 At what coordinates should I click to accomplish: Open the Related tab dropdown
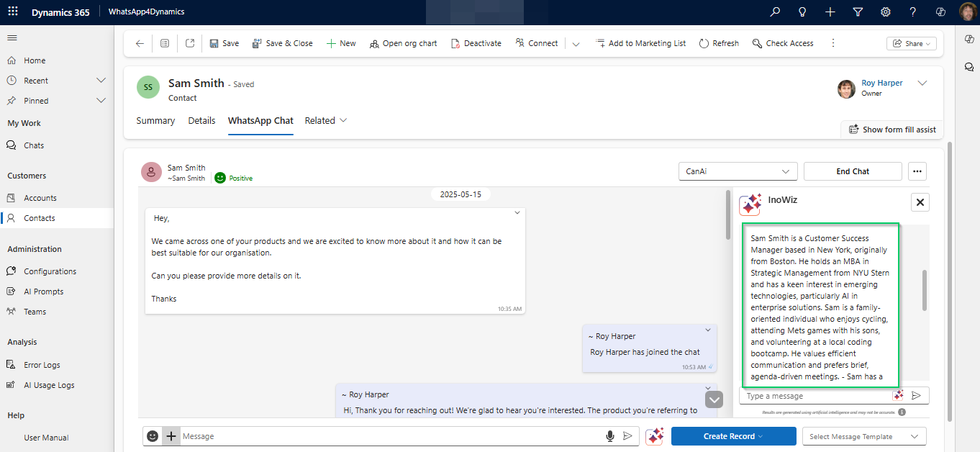click(x=326, y=120)
